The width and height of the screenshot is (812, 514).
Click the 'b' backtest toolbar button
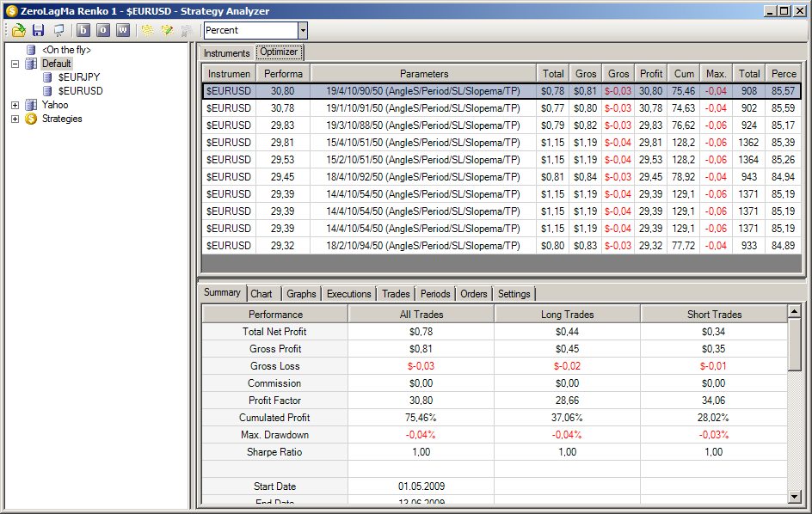pyautogui.click(x=83, y=31)
